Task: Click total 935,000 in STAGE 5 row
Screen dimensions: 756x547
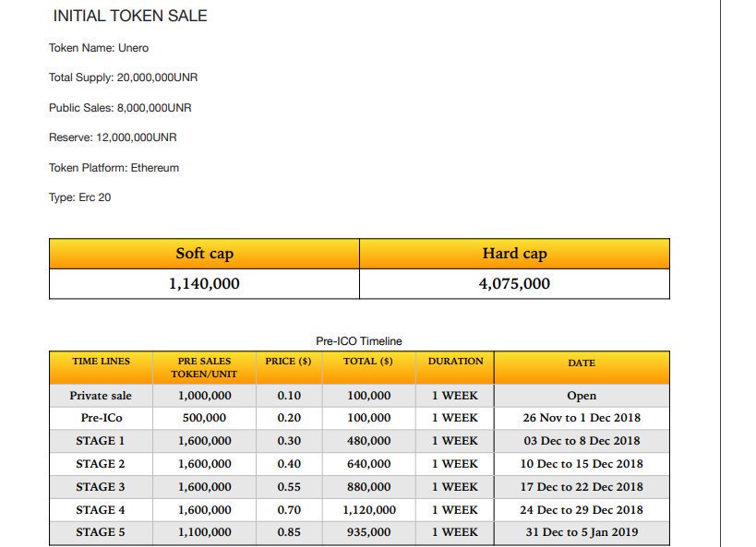Action: click(369, 532)
